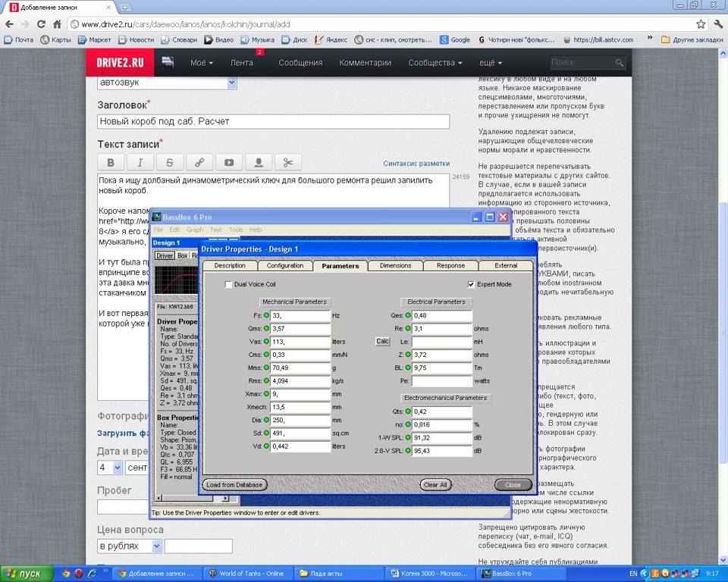
Task: Click the Italic formatting button
Action: click(x=140, y=162)
